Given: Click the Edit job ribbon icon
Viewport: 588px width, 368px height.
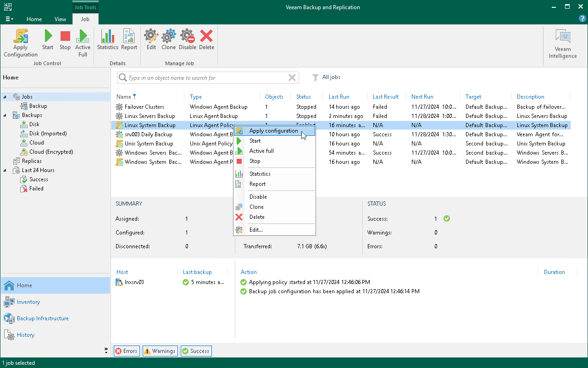Looking at the screenshot, I should click(x=151, y=39).
